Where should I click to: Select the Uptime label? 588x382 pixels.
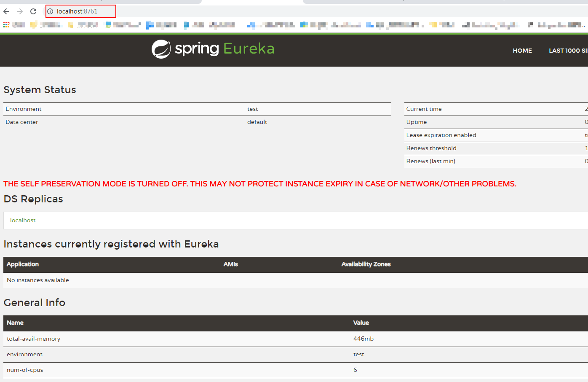pyautogui.click(x=417, y=122)
